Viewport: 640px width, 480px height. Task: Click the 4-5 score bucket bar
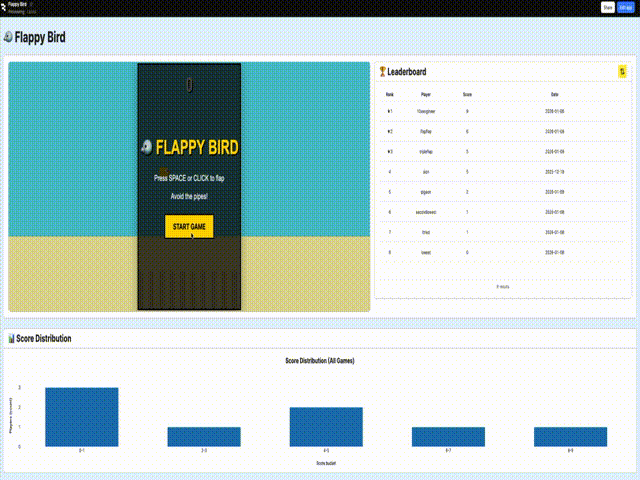point(326,427)
